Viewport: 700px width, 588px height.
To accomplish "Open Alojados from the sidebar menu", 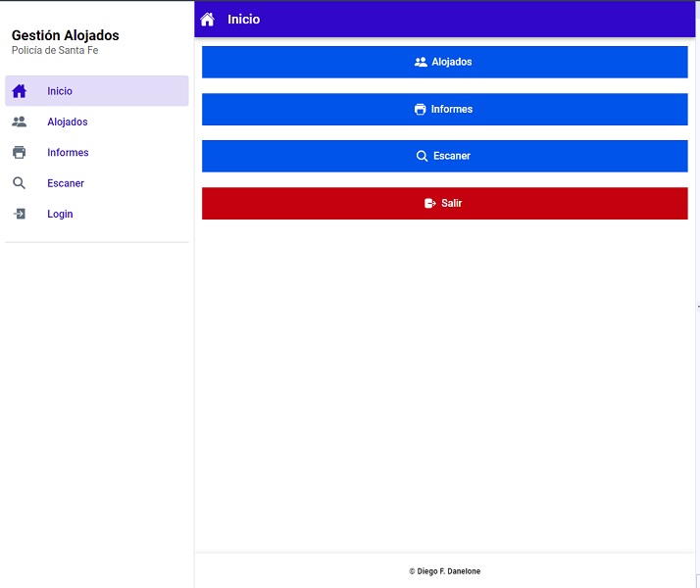I will tap(68, 122).
